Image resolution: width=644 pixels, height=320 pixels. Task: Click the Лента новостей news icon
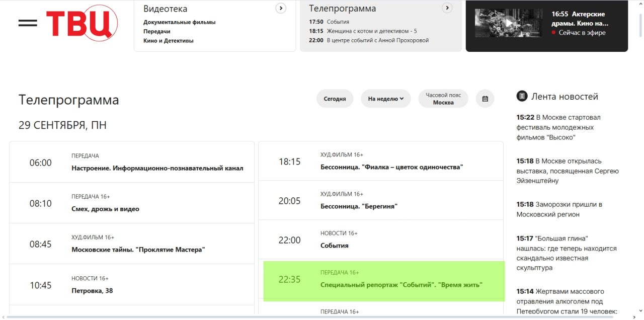(x=522, y=96)
